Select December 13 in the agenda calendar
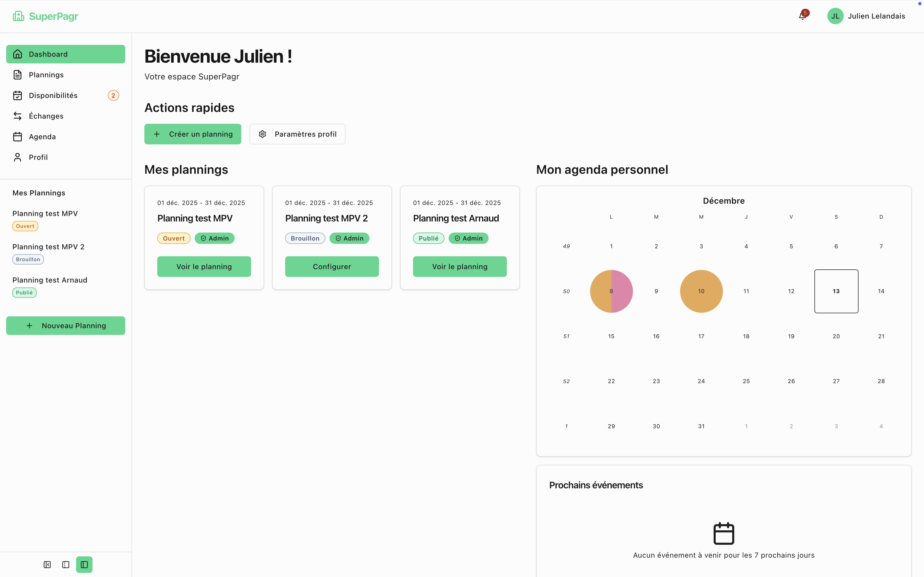Viewport: 924px width, 577px height. (x=836, y=291)
